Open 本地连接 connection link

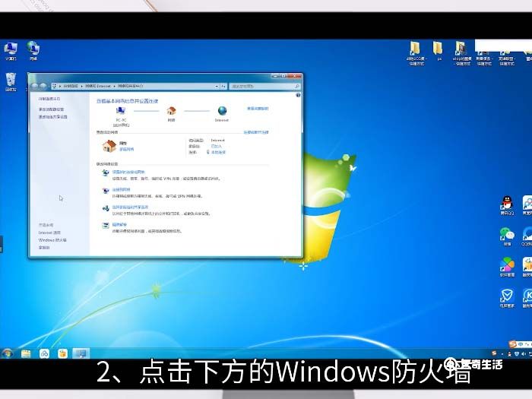[218, 152]
